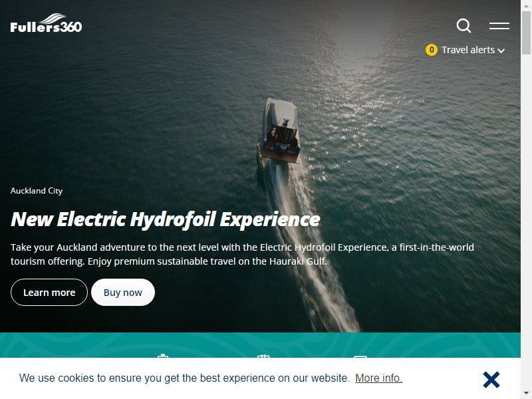
Task: Click the leftmost partially hidden icon in the teal band
Action: (x=163, y=356)
